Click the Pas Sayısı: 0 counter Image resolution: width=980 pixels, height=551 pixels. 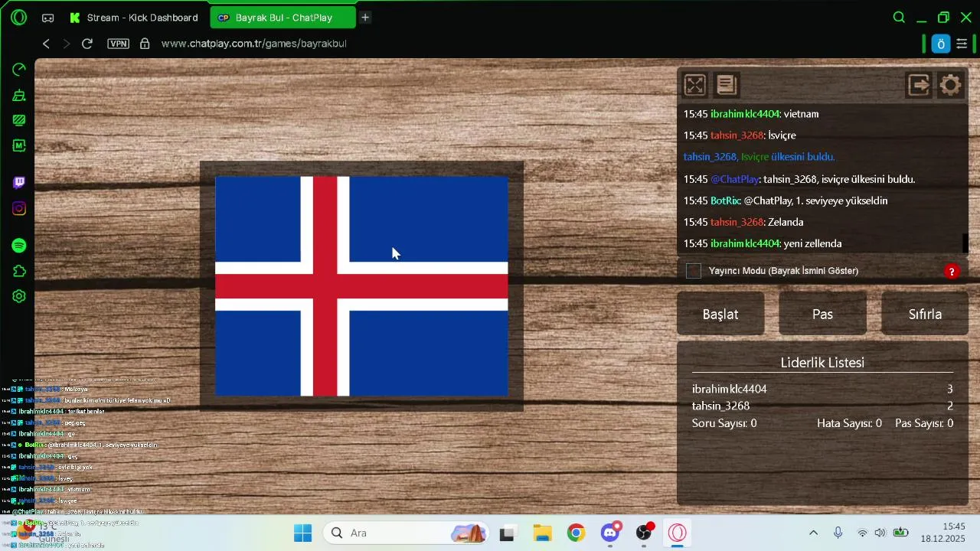point(924,423)
